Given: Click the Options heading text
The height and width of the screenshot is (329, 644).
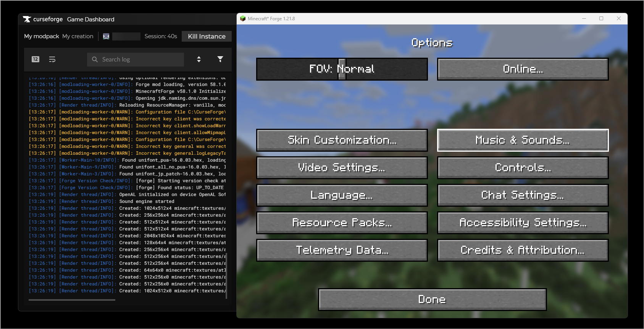Looking at the screenshot, I should [x=432, y=43].
